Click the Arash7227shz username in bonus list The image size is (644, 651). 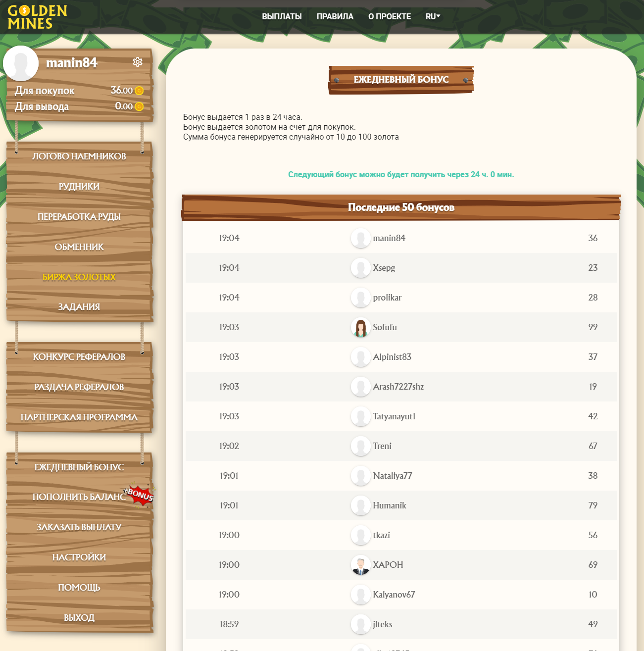pos(398,387)
